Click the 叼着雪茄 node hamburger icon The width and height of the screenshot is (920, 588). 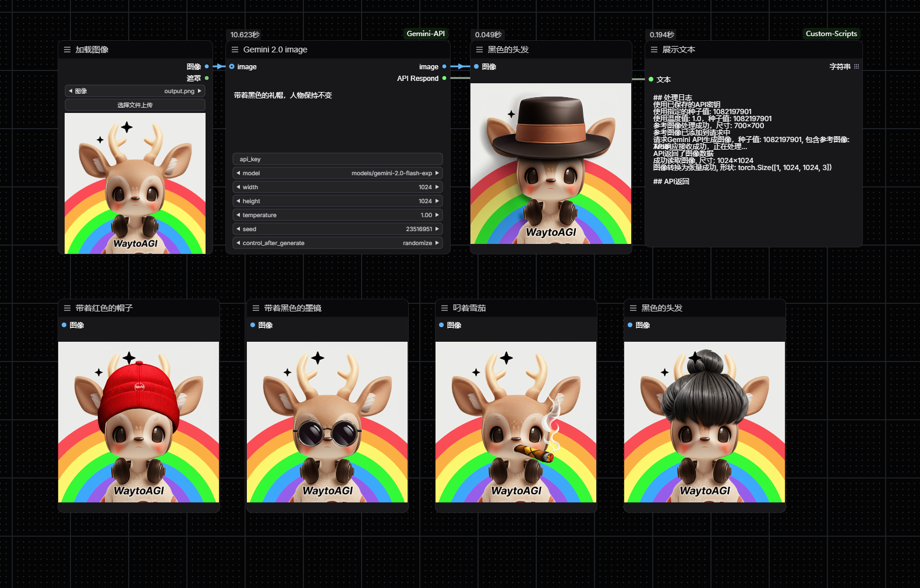[445, 308]
